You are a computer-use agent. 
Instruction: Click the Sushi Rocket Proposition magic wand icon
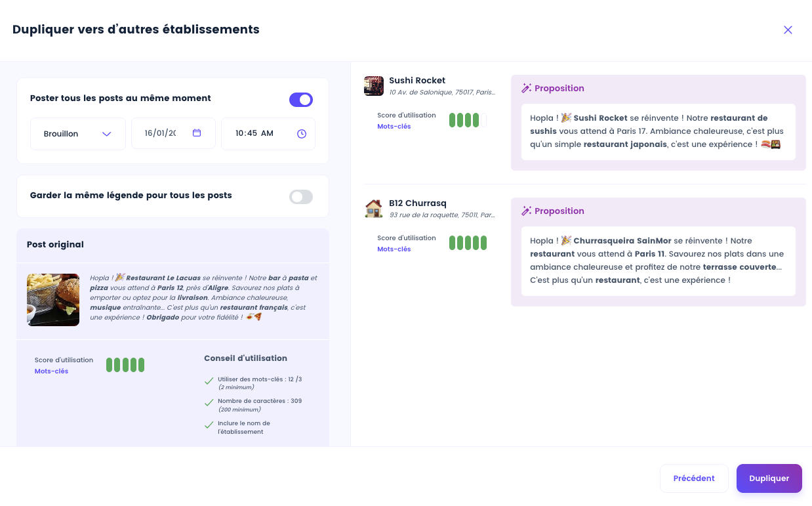526,88
